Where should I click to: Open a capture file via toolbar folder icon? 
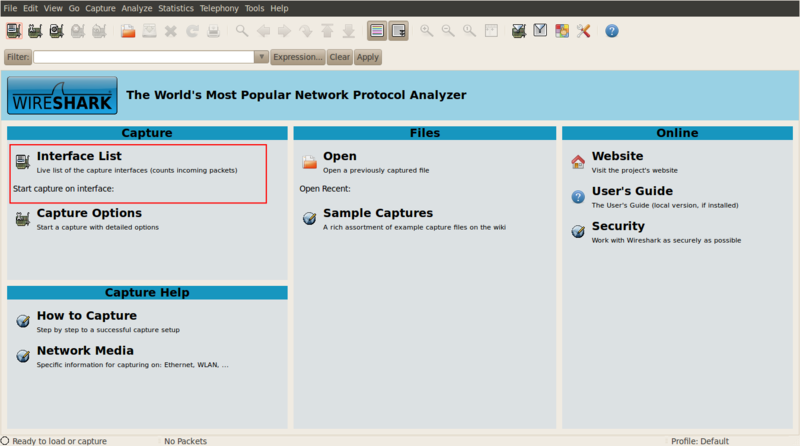pyautogui.click(x=128, y=31)
